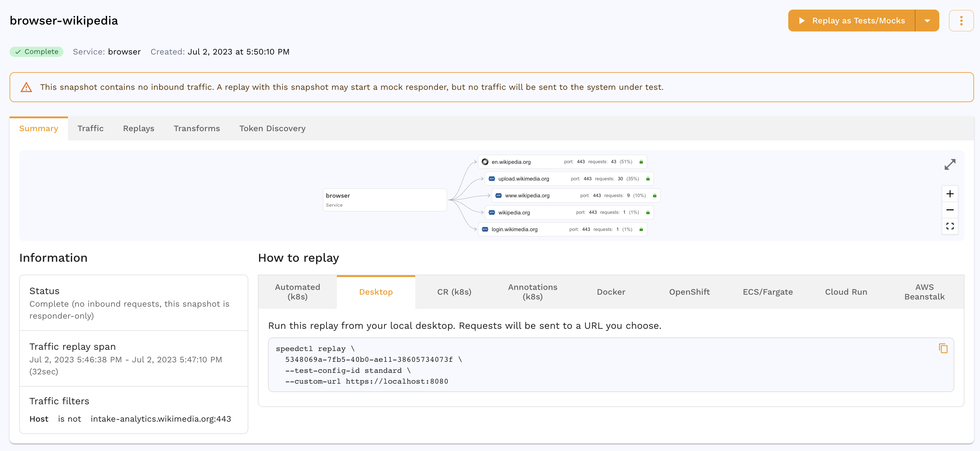Click the www.wikipedia.org node label
Viewport: 980px width, 451px height.
[x=527, y=196]
